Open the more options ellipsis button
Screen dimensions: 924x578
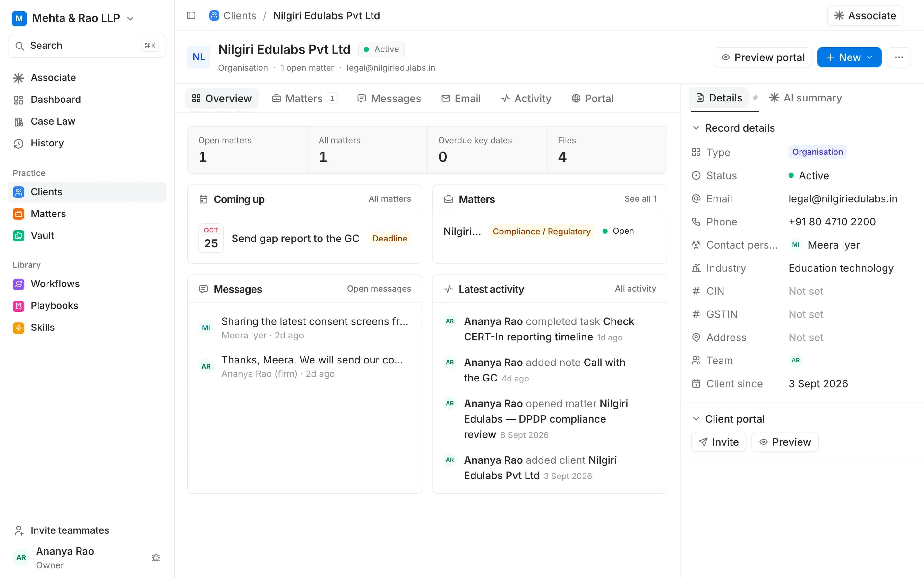[899, 57]
